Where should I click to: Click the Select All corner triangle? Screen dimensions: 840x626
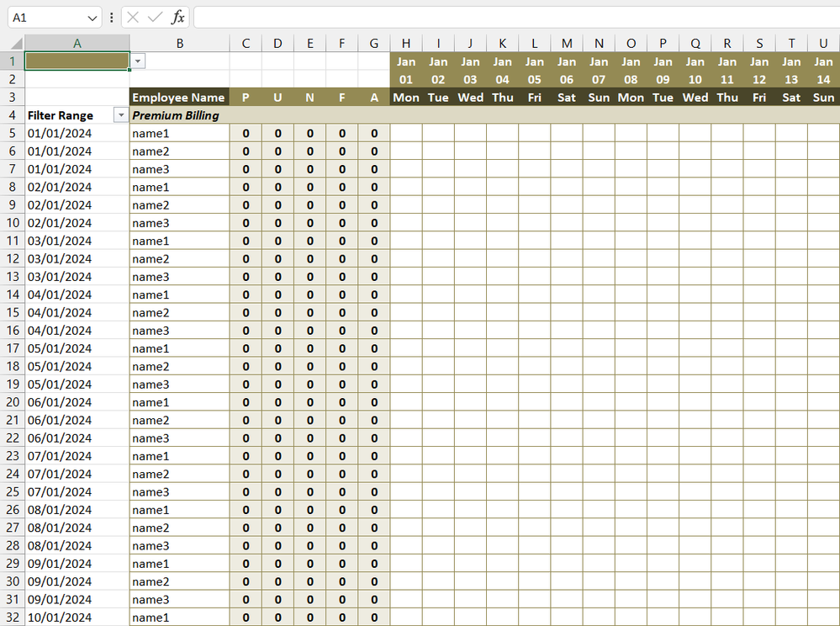pyautogui.click(x=17, y=44)
